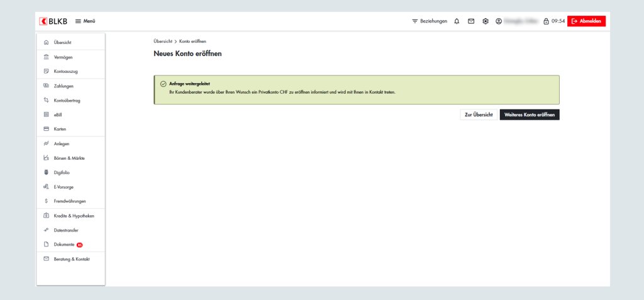This screenshot has height=300, width=644.
Task: Select the Kontoübertrag menu label
Action: click(x=67, y=100)
